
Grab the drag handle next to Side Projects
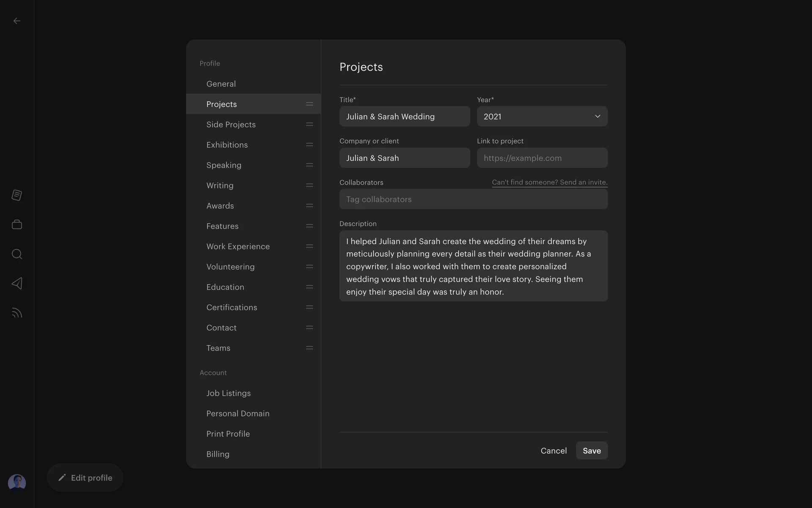[310, 124]
